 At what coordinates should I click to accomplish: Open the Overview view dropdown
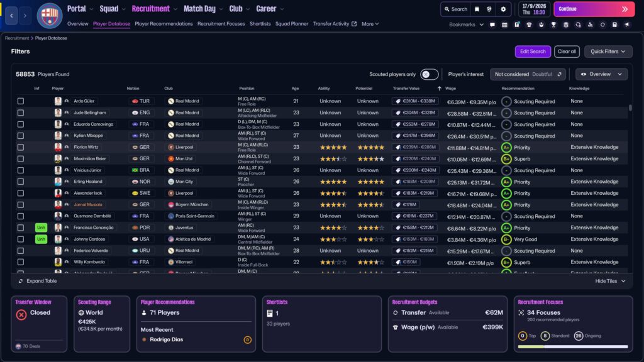pos(601,74)
